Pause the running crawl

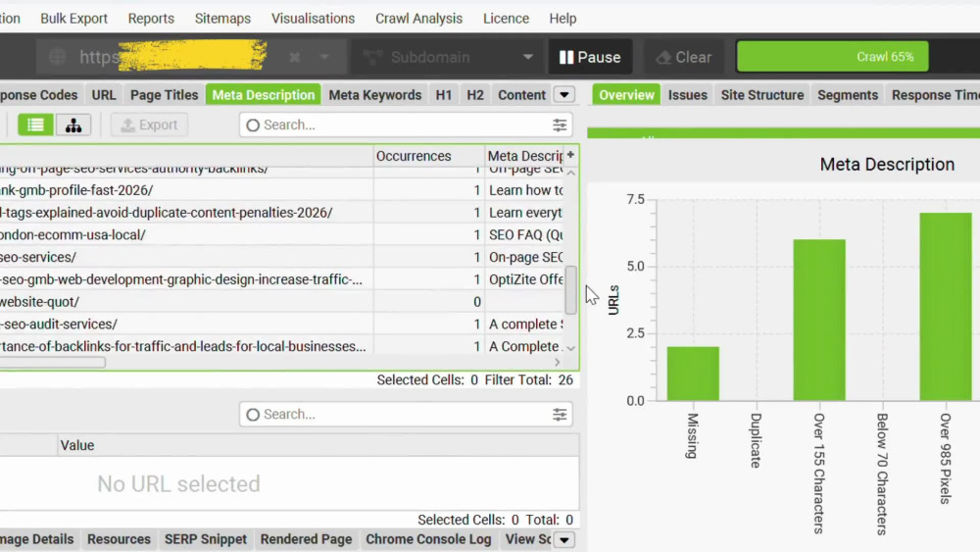(590, 58)
